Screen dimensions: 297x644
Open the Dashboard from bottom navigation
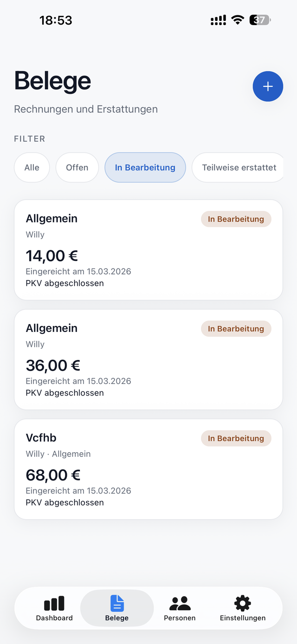point(54,608)
